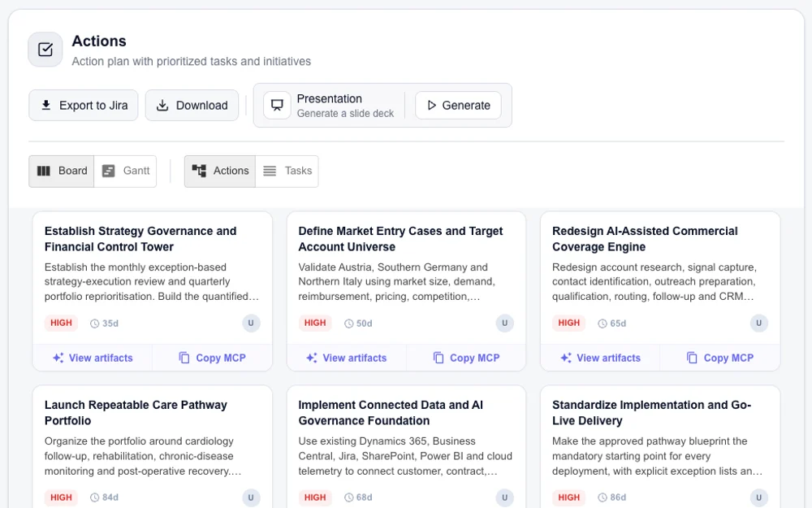Click the 35d duration clock icon
Viewport: 812px width, 508px height.
94,323
